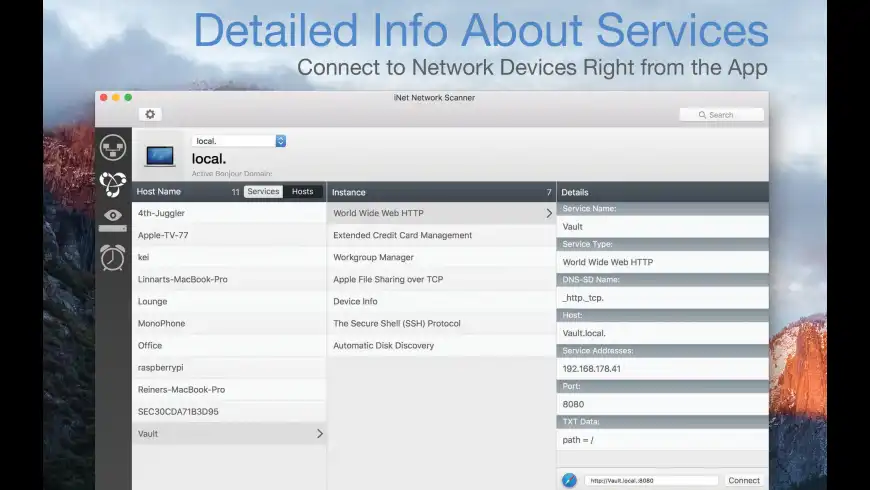Open the local. domain dropdown

pyautogui.click(x=239, y=141)
